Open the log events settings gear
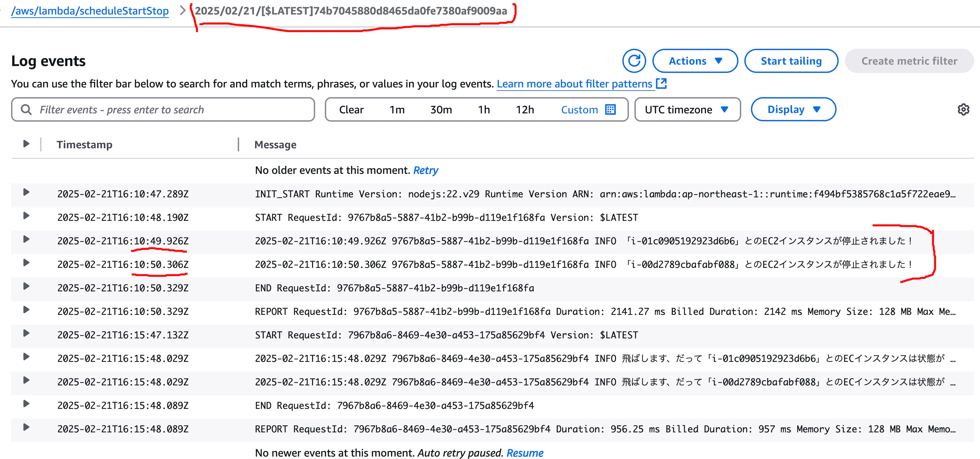The width and height of the screenshot is (980, 459). coord(963,110)
